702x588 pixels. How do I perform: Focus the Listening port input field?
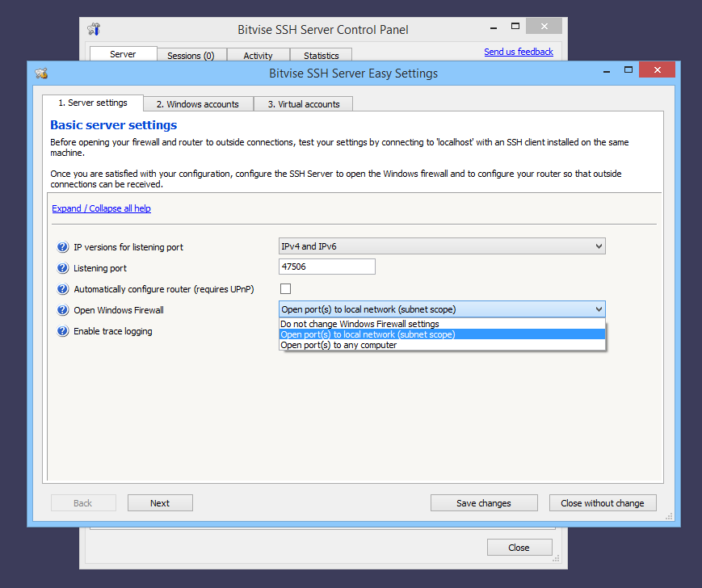(x=327, y=267)
